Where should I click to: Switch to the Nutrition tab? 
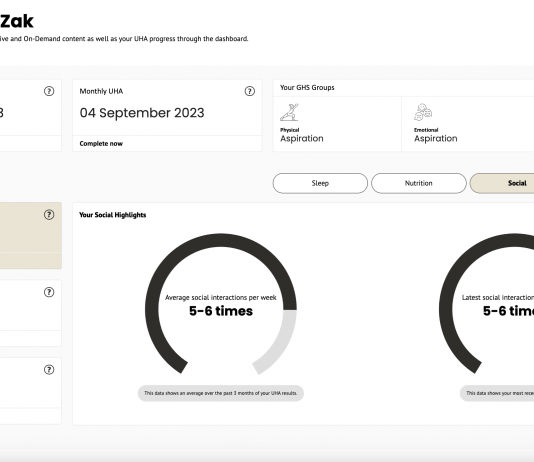tap(419, 183)
